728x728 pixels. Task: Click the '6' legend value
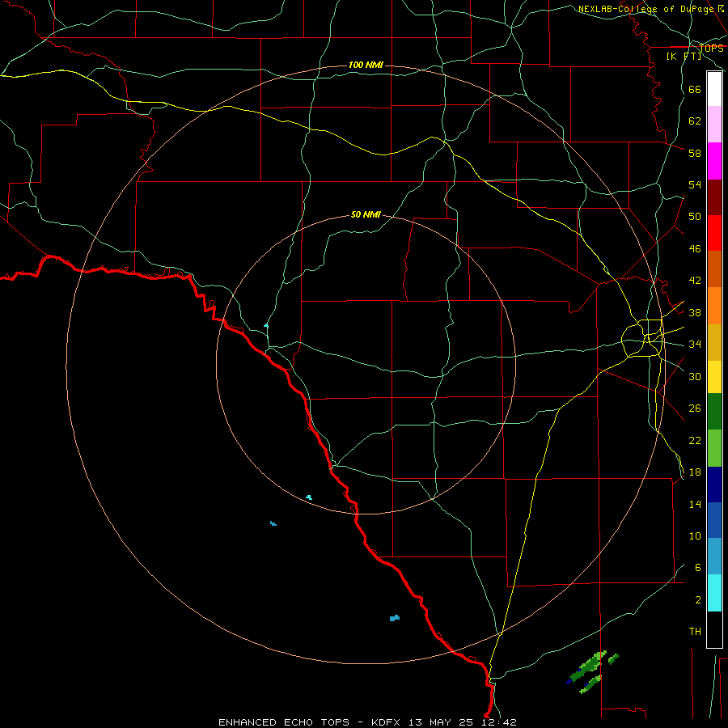click(698, 567)
